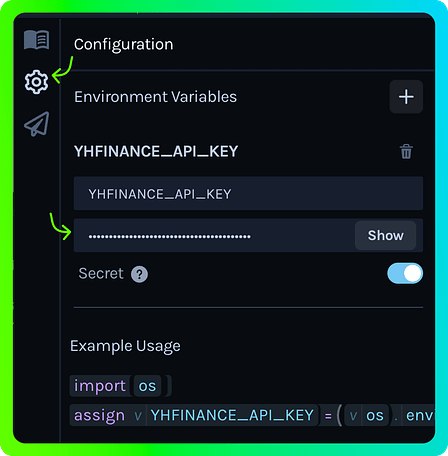Select the import keyword block
The image size is (448, 456).
tap(100, 386)
